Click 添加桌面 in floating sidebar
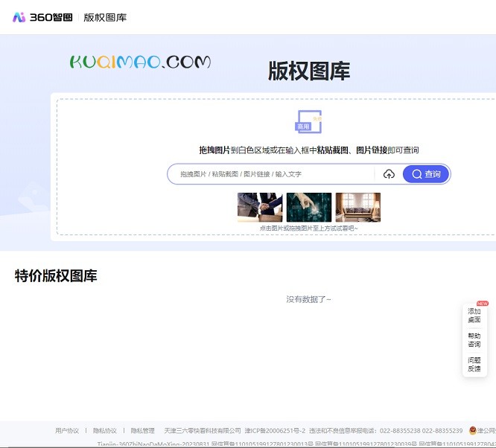The width and height of the screenshot is (496, 448). 474,316
